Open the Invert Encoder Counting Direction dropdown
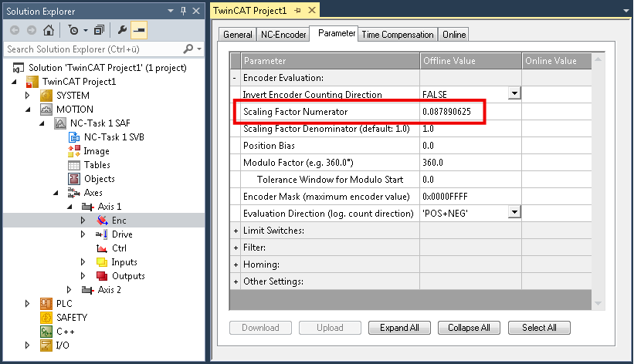634x364 pixels. click(514, 93)
